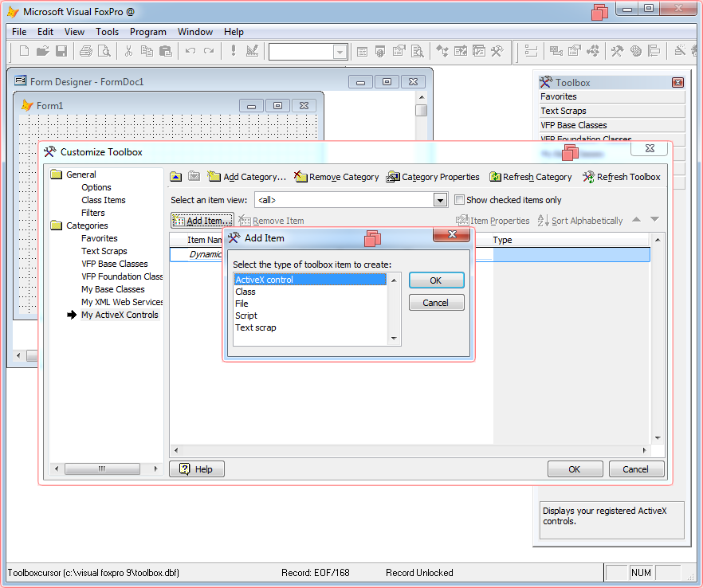The width and height of the screenshot is (703, 588).
Task: Select Categories node in the tree
Action: point(87,225)
